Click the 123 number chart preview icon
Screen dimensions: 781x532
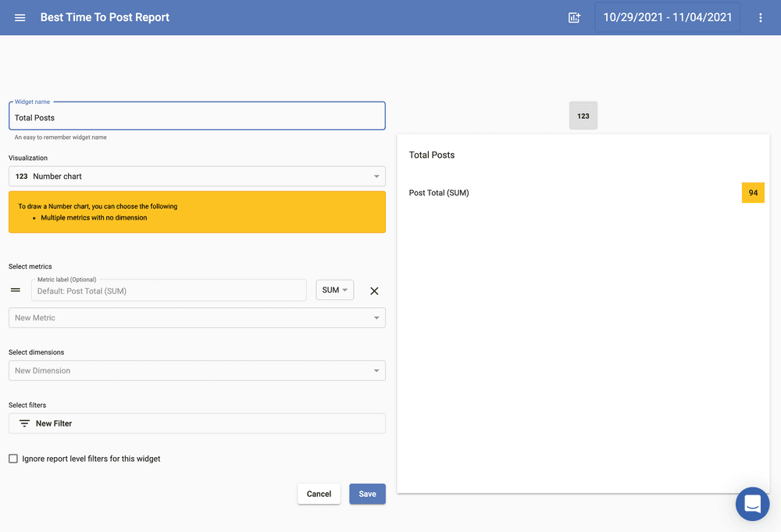click(583, 116)
